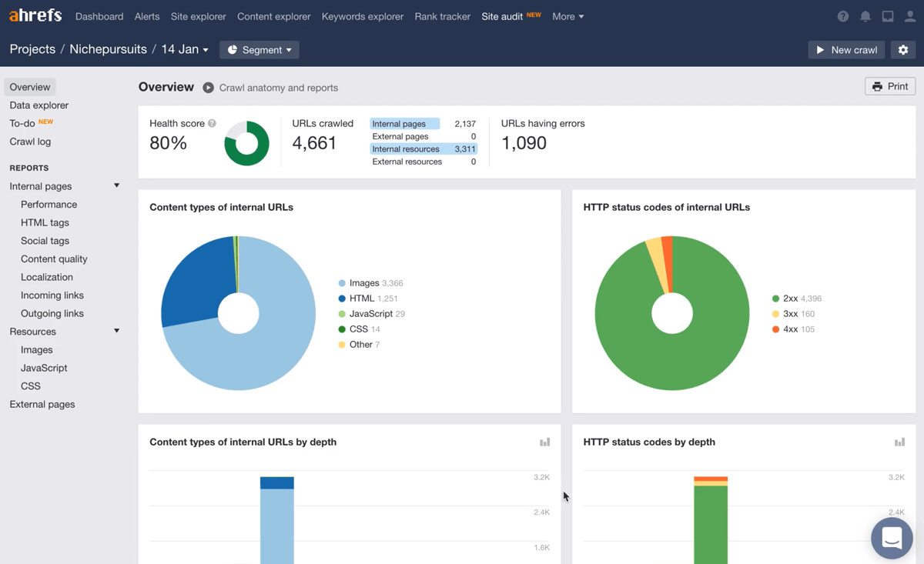The height and width of the screenshot is (564, 924).
Task: Click the Images legend color dot
Action: coord(342,283)
